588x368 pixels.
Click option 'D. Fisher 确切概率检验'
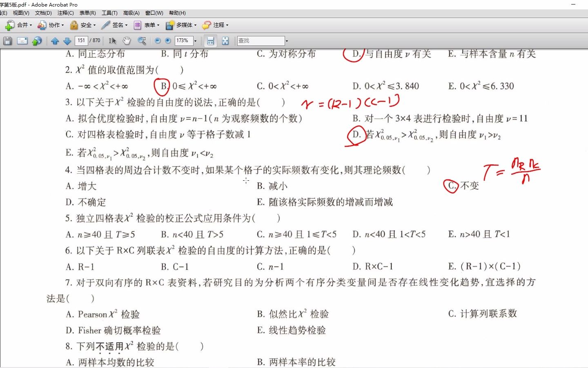113,330
